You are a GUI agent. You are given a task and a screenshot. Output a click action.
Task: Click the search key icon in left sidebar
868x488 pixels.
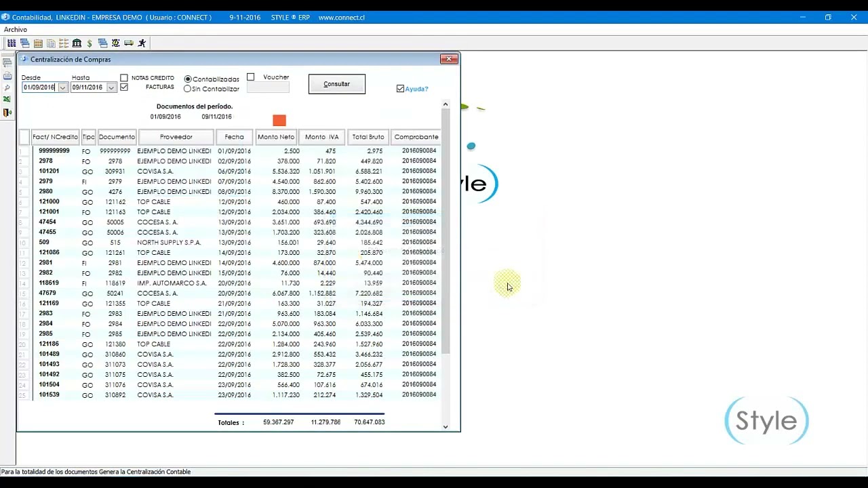[7, 88]
